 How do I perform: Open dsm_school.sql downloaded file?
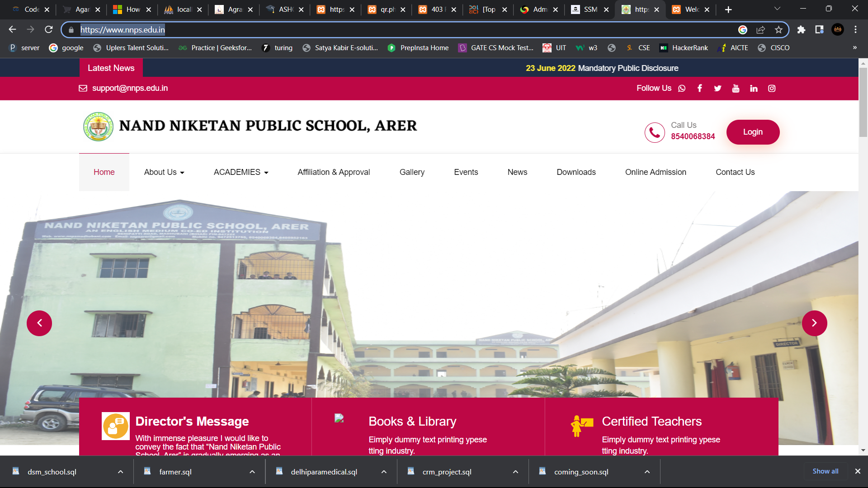52,472
